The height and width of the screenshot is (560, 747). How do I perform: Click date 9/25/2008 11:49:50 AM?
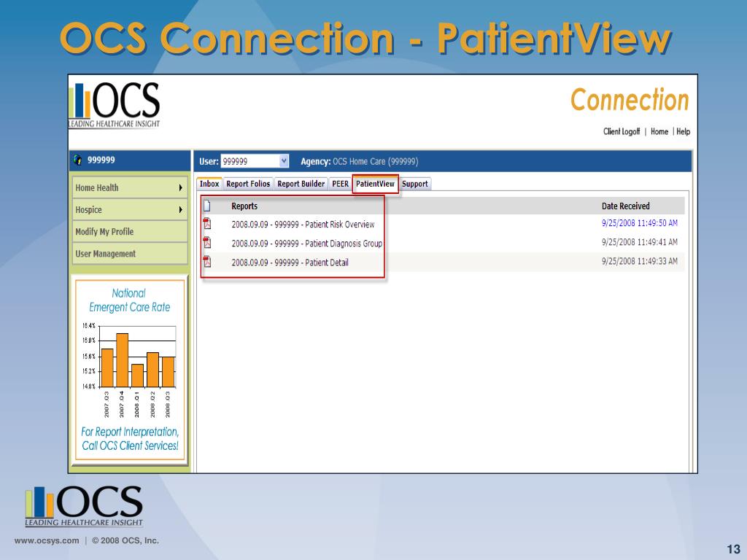[x=639, y=223]
